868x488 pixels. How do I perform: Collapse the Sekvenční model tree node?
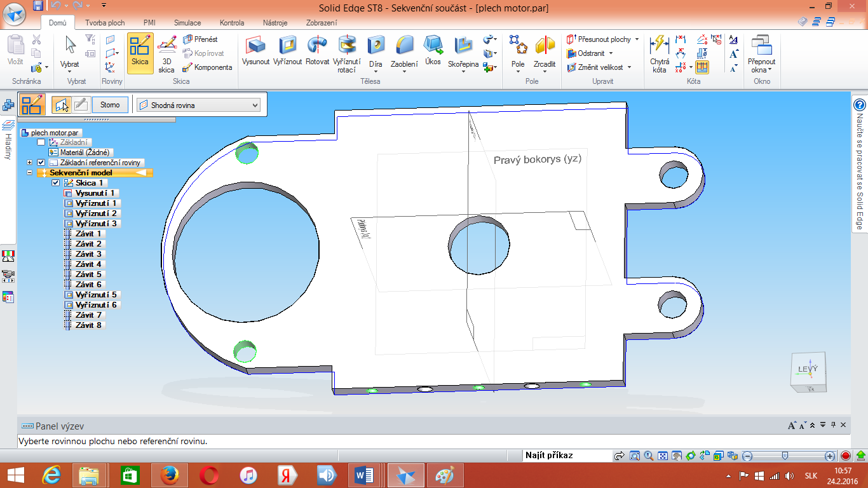pyautogui.click(x=29, y=173)
